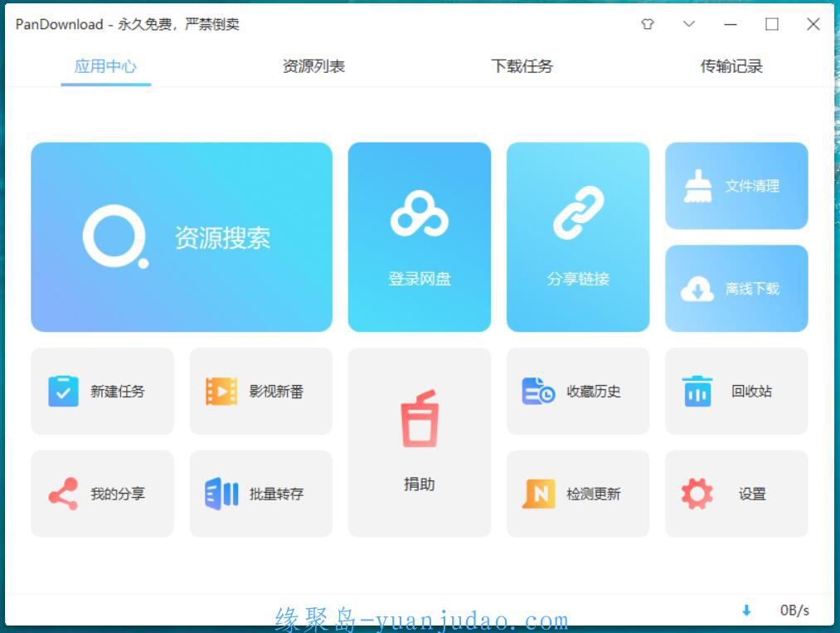Screen dimensions: 840x633
Task: Click the 捐助 cup icon
Action: [x=419, y=420]
